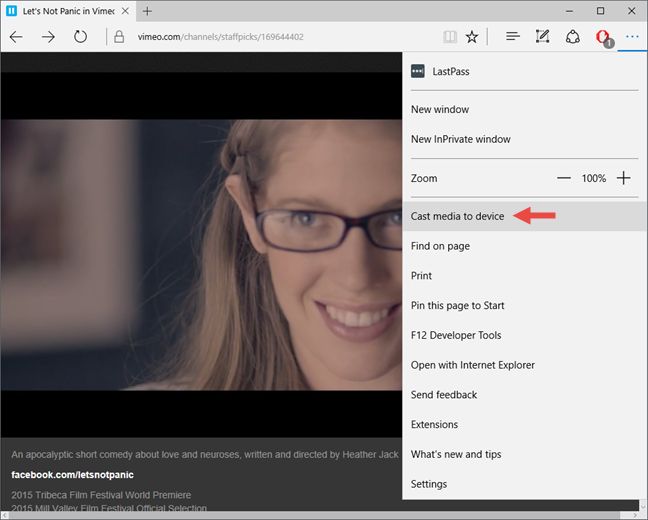Select Print in the menu
Viewport: 648px width, 520px height.
524,276
